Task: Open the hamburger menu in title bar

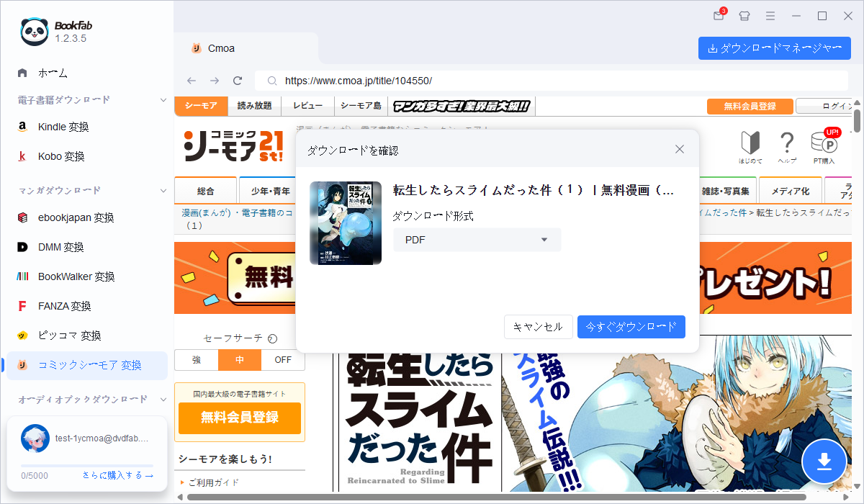Action: coord(770,16)
